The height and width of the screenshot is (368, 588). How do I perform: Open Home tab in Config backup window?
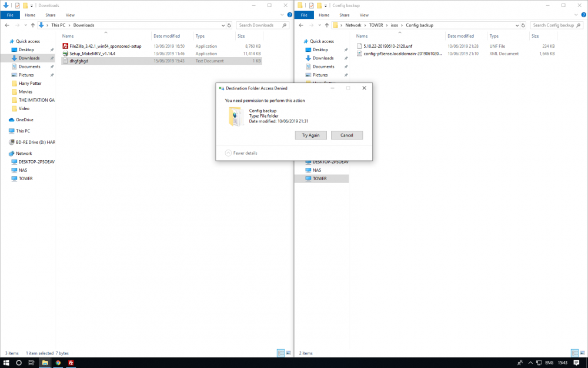[324, 15]
